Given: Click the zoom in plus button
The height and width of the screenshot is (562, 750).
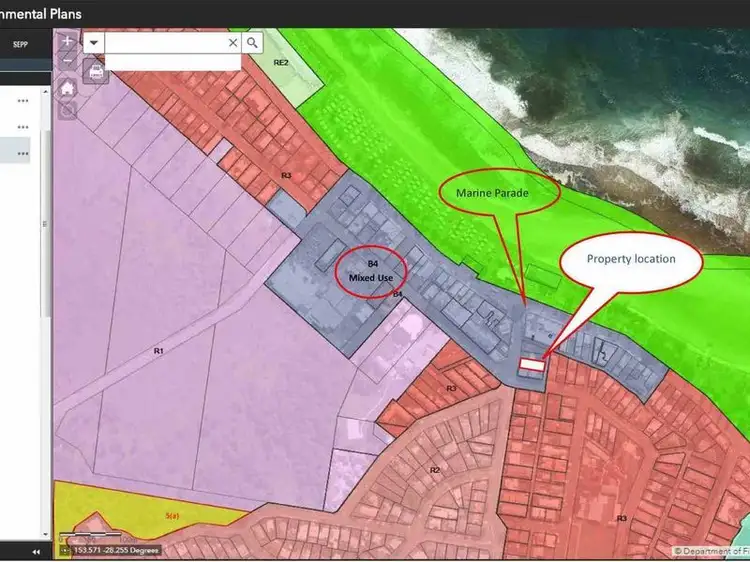Looking at the screenshot, I should tap(67, 42).
